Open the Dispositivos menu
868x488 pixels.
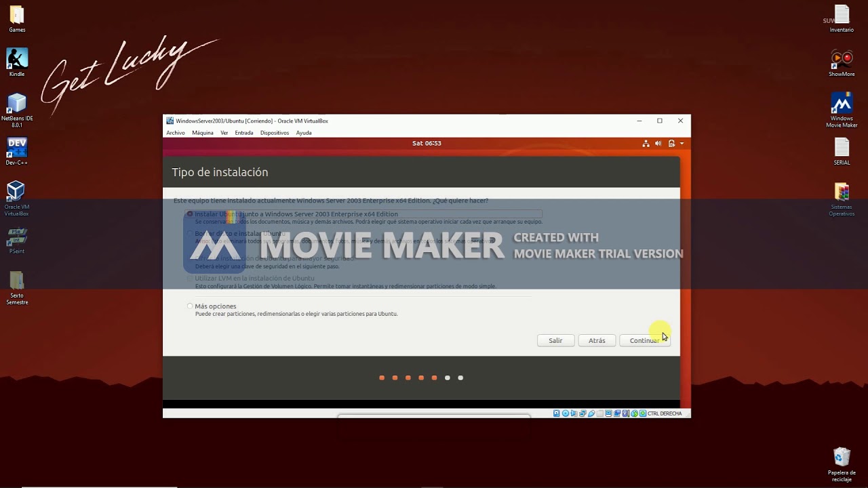[x=275, y=133]
